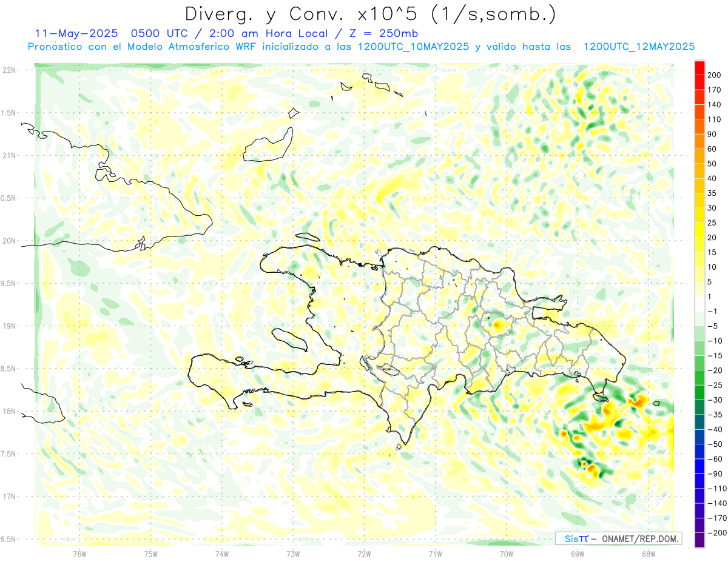The height and width of the screenshot is (562, 728).
Task: Click the '73W' longitude label
Action: pyautogui.click(x=293, y=554)
